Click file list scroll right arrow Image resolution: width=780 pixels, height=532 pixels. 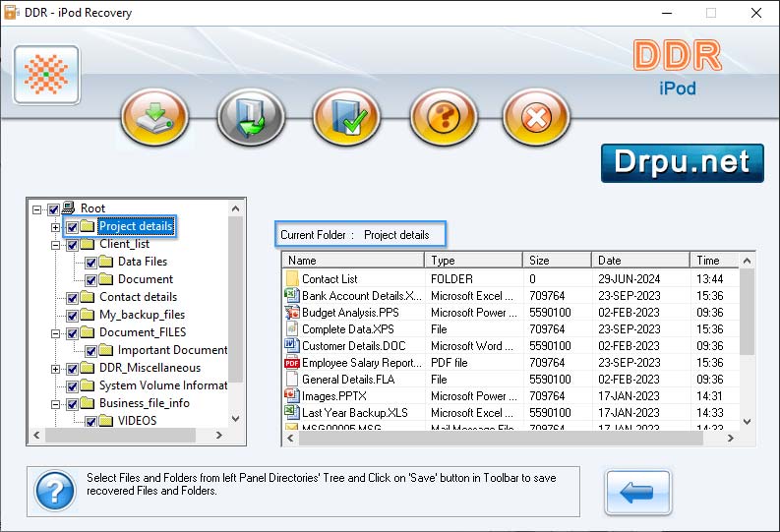pyautogui.click(x=730, y=438)
